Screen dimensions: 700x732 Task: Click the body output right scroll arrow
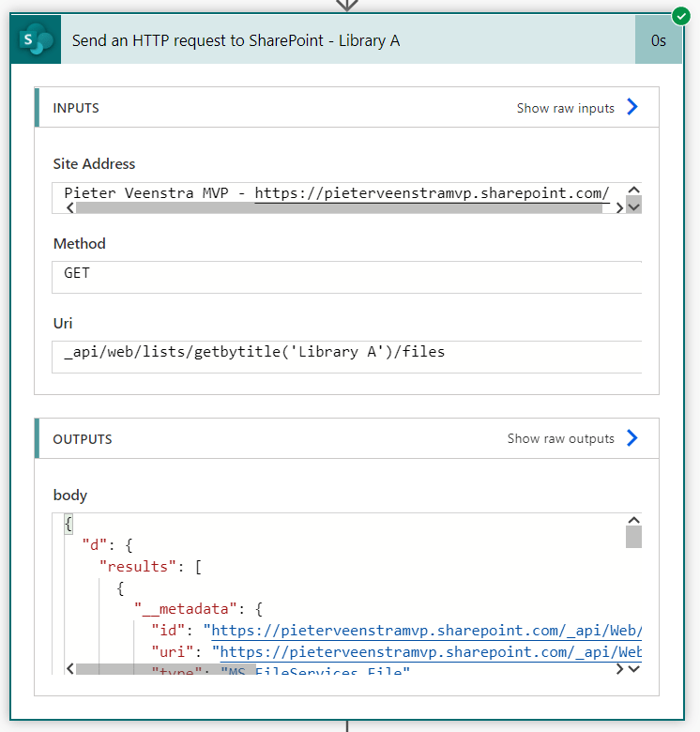pos(619,669)
